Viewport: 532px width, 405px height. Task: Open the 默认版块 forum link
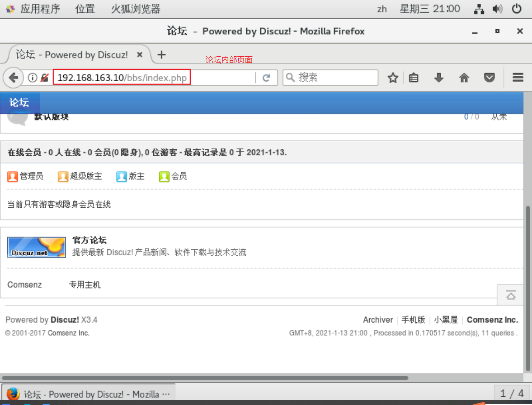pos(51,117)
